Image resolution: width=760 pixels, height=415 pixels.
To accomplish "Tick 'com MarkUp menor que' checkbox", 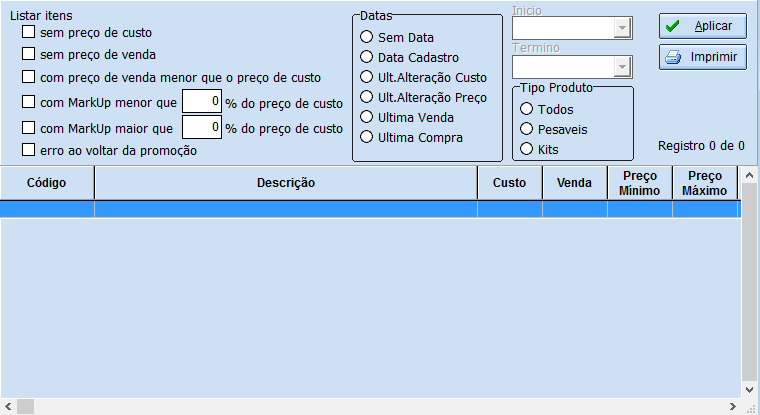I will (29, 102).
